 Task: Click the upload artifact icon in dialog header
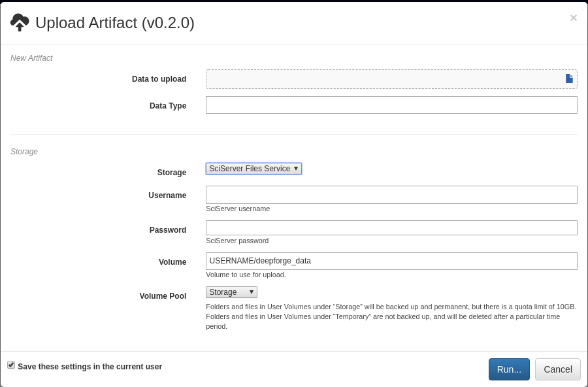[x=19, y=22]
